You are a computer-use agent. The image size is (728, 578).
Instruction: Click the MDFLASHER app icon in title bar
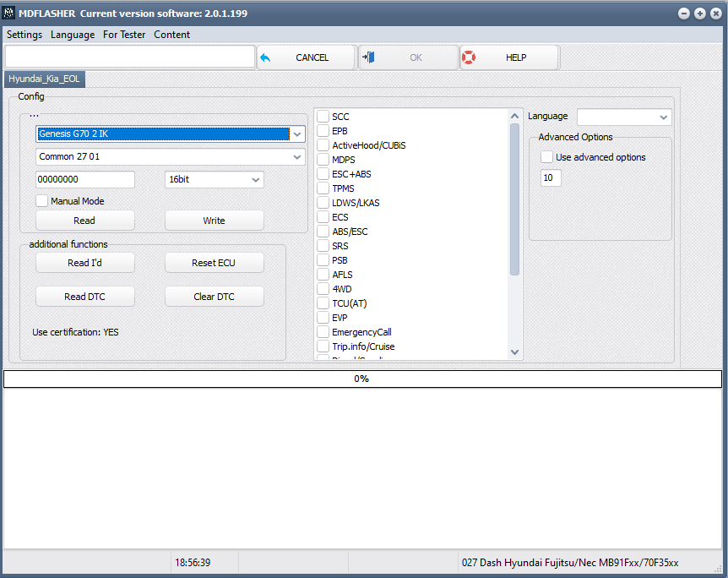coord(8,13)
